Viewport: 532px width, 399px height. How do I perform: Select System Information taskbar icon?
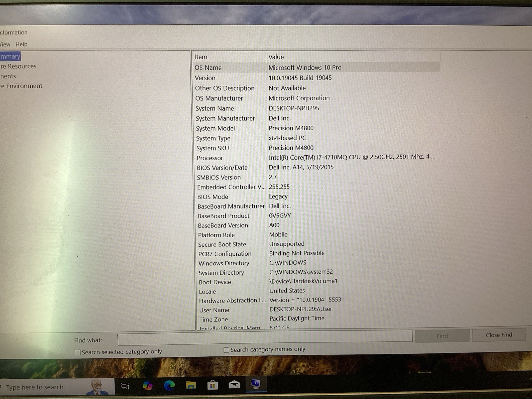coord(256,384)
